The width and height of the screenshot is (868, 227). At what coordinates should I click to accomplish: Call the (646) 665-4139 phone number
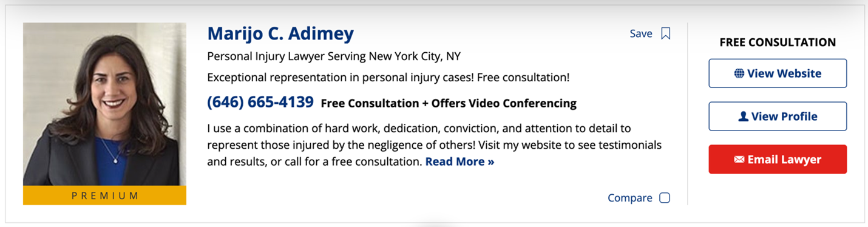click(x=260, y=102)
